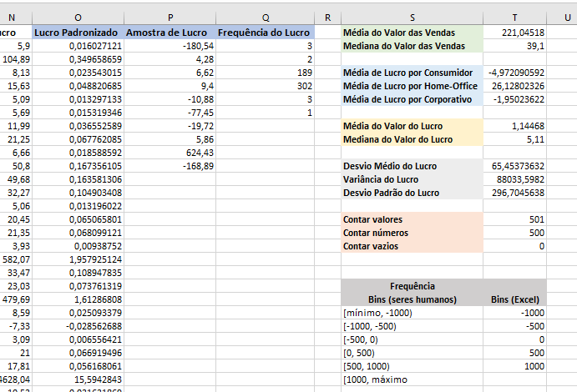Click the Frequência do Lucro header cell
The height and width of the screenshot is (392, 577).
click(266, 33)
